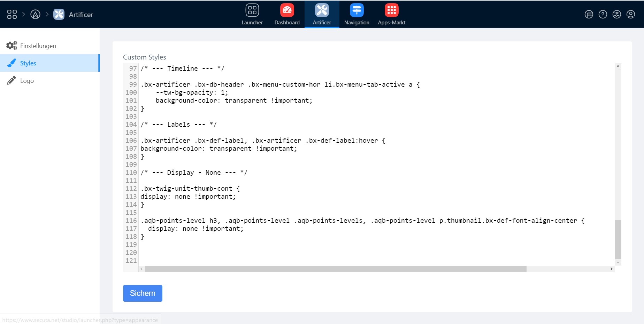Click the vertical scrollbar thumb of code editor

point(618,239)
